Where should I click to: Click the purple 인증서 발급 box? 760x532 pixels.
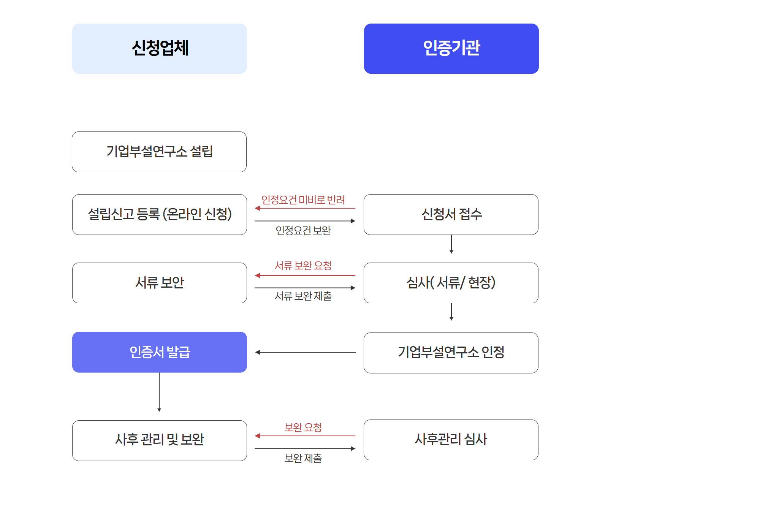pyautogui.click(x=160, y=352)
